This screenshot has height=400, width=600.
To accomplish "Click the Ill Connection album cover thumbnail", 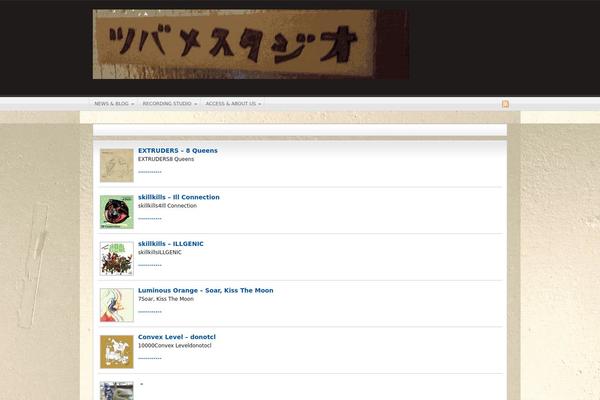I will 117,212.
